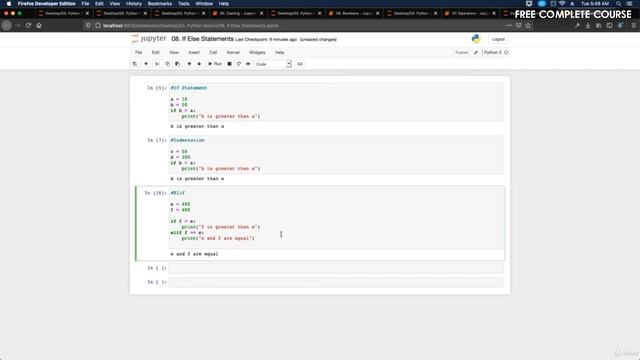Image resolution: width=640 pixels, height=360 pixels.
Task: Click the Firefox home icon
Action: (39, 25)
